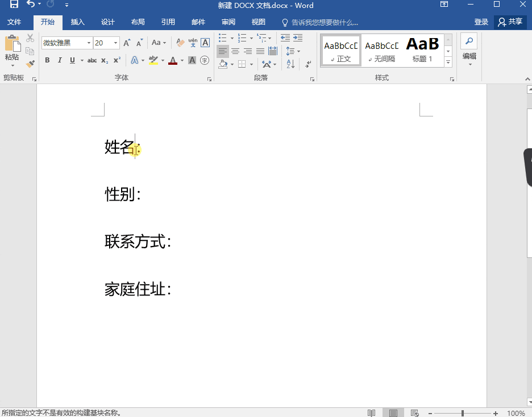The height and width of the screenshot is (417, 532).
Task: Click the Format Painter brush icon
Action: click(x=30, y=64)
